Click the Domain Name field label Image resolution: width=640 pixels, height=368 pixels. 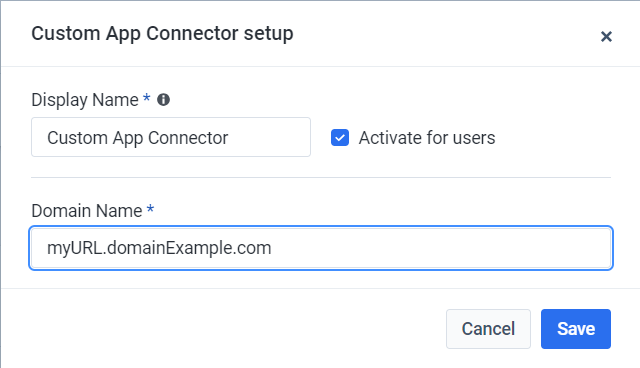coord(87,211)
